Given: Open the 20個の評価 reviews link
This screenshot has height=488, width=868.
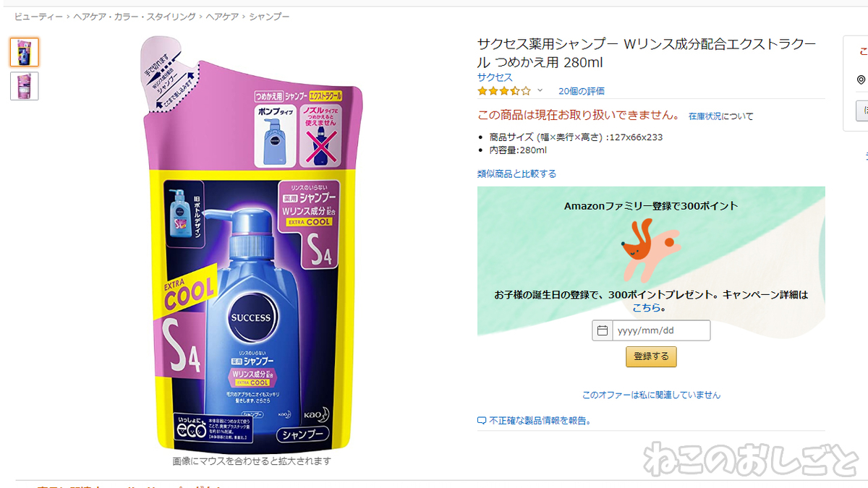Looking at the screenshot, I should coord(582,91).
